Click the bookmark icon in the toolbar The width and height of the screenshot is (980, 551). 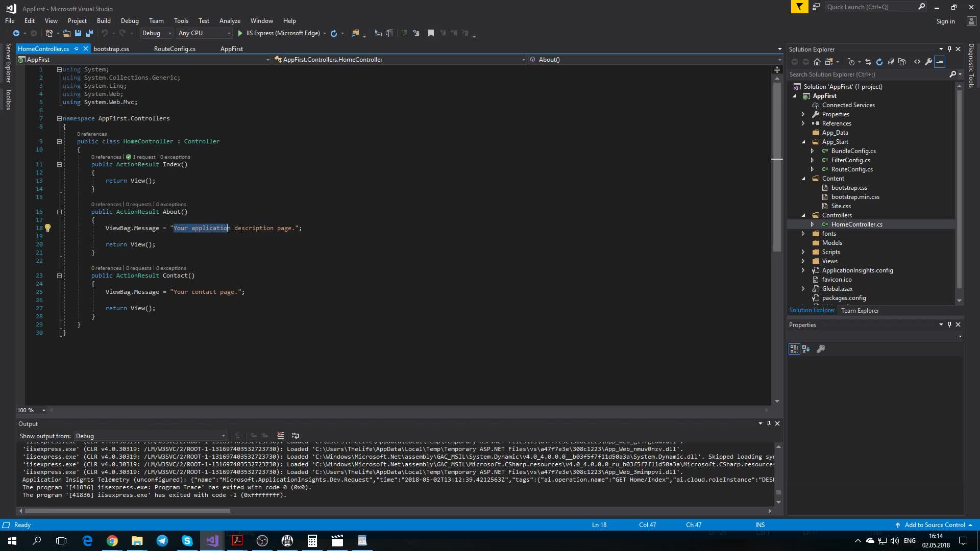pos(431,33)
